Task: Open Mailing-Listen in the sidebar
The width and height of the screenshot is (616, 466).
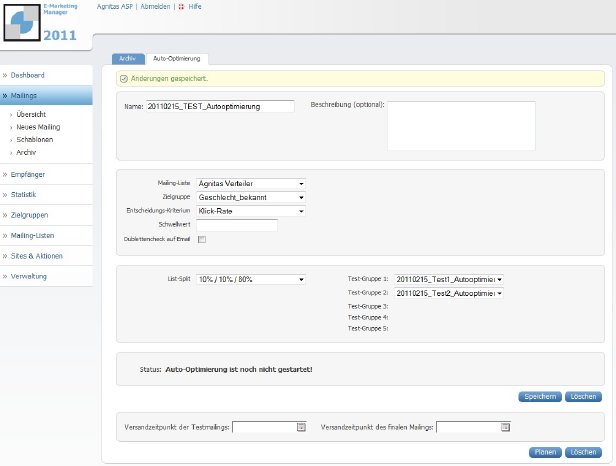Action: coord(46,235)
